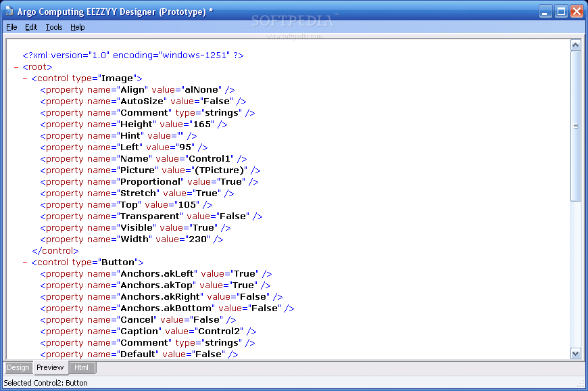Viewport: 588px width, 391px height.
Task: Click the Align alNone property line
Action: point(137,90)
